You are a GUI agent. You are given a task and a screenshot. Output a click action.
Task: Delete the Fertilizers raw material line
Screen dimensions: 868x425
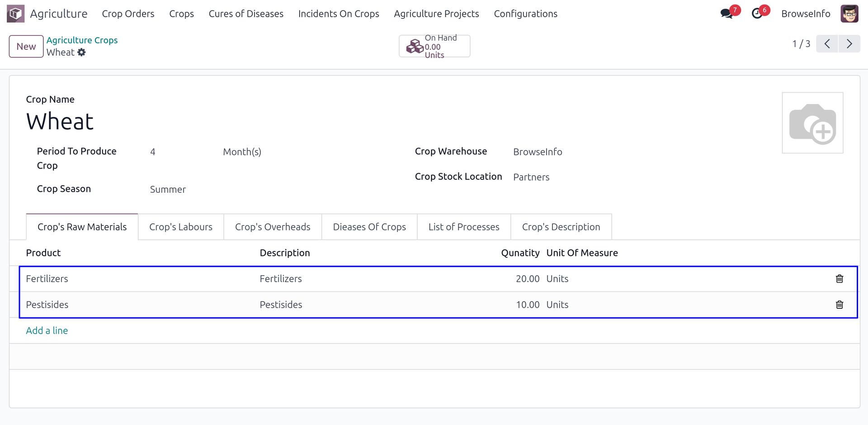pos(839,279)
